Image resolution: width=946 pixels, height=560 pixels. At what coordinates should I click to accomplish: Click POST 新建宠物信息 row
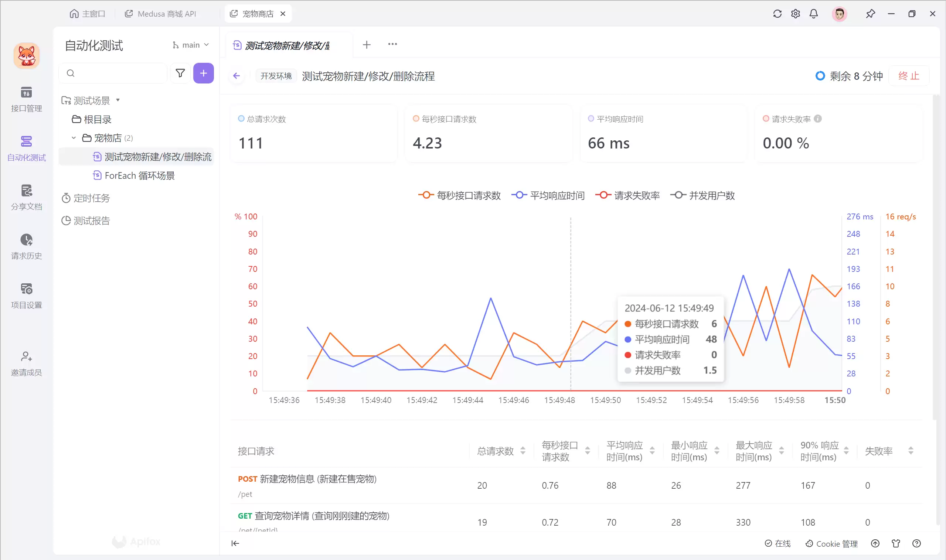pyautogui.click(x=576, y=485)
